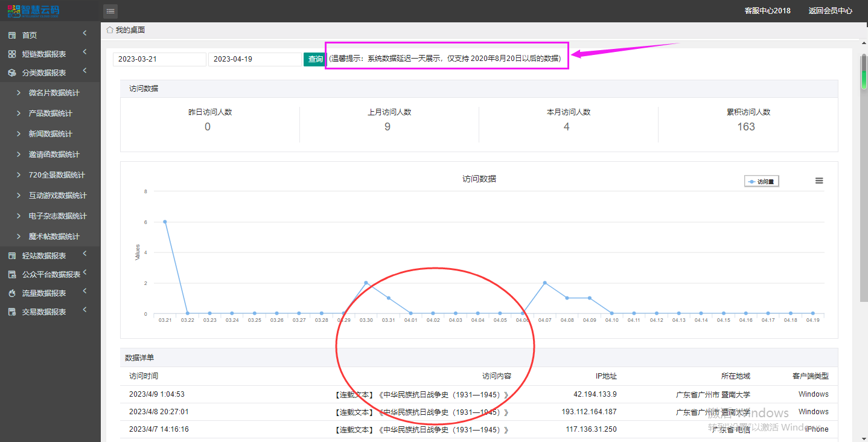868x442 pixels.
Task: Click the 首页 sidebar icon
Action: (12, 36)
